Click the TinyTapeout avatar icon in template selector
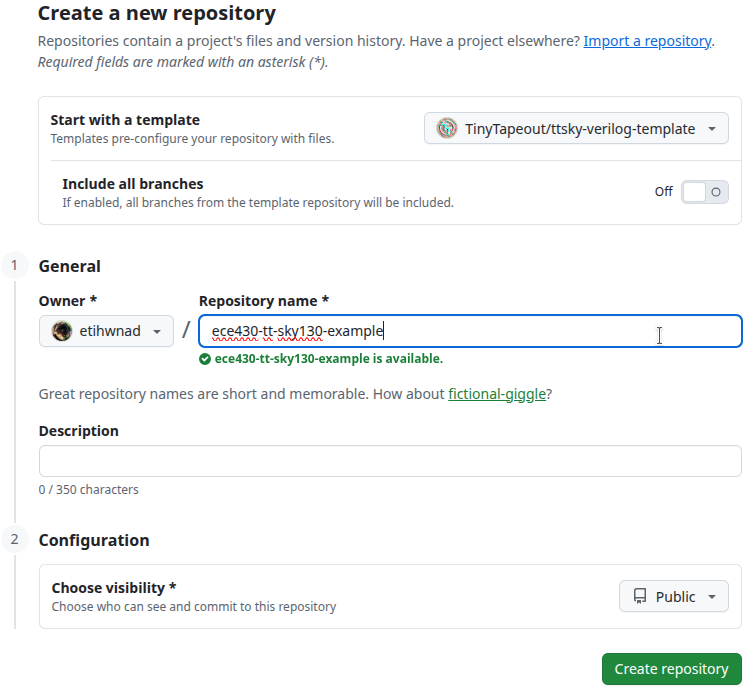This screenshot has height=692, width=747. pyautogui.click(x=447, y=128)
